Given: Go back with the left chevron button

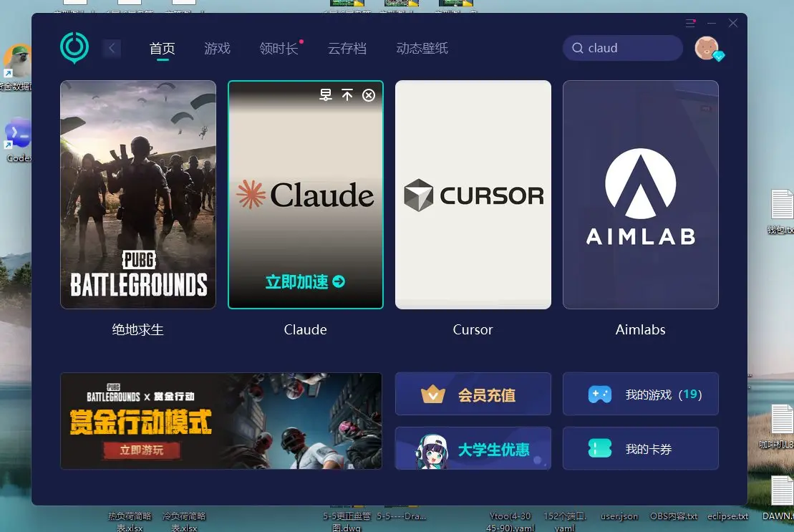Looking at the screenshot, I should (112, 48).
